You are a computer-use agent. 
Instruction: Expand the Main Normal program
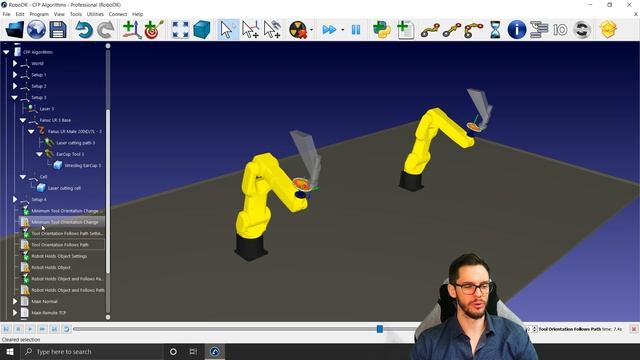click(x=15, y=302)
